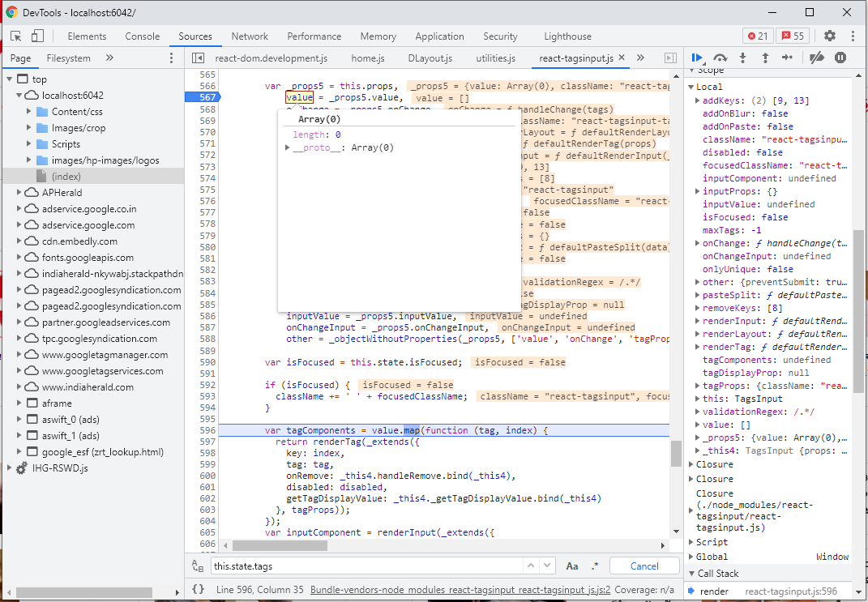This screenshot has height=602, width=868.
Task: Select the (index) file
Action: pyautogui.click(x=66, y=177)
